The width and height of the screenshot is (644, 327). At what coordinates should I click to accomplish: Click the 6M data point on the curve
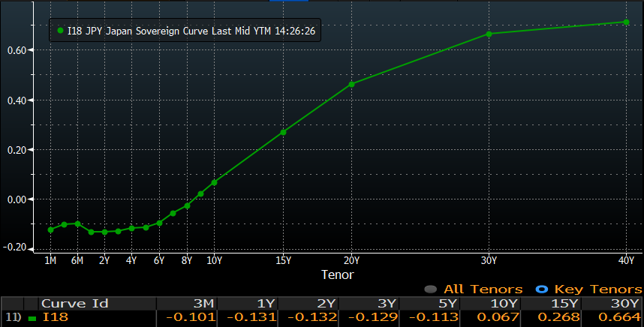77,223
